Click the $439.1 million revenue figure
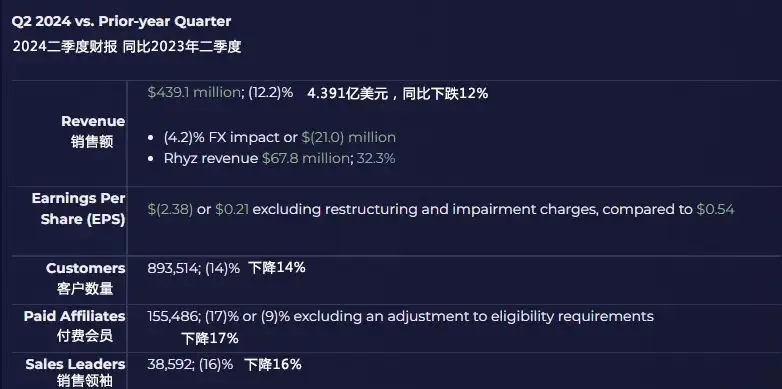The width and height of the screenshot is (782, 389). [194, 92]
